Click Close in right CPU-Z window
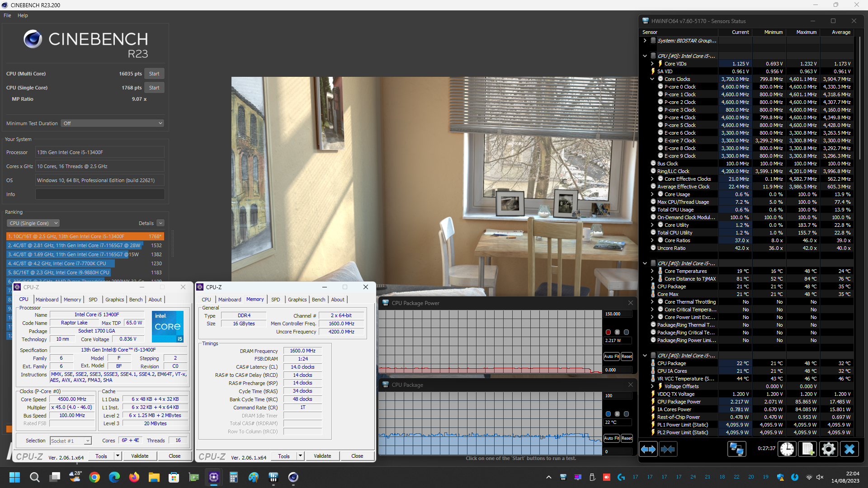Image resolution: width=868 pixels, height=488 pixels. (357, 456)
